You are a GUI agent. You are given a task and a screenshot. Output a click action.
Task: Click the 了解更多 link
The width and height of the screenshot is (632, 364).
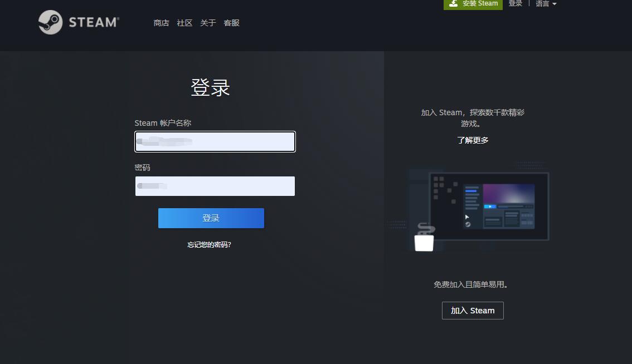(x=473, y=140)
